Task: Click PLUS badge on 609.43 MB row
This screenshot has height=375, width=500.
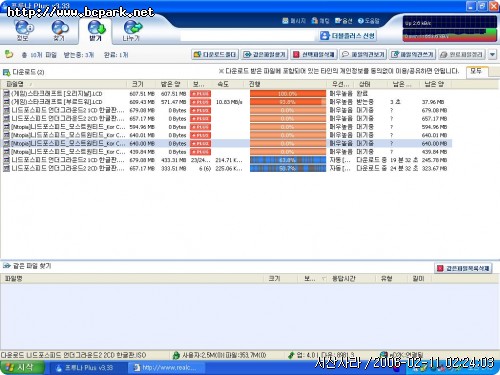Action: click(x=200, y=102)
